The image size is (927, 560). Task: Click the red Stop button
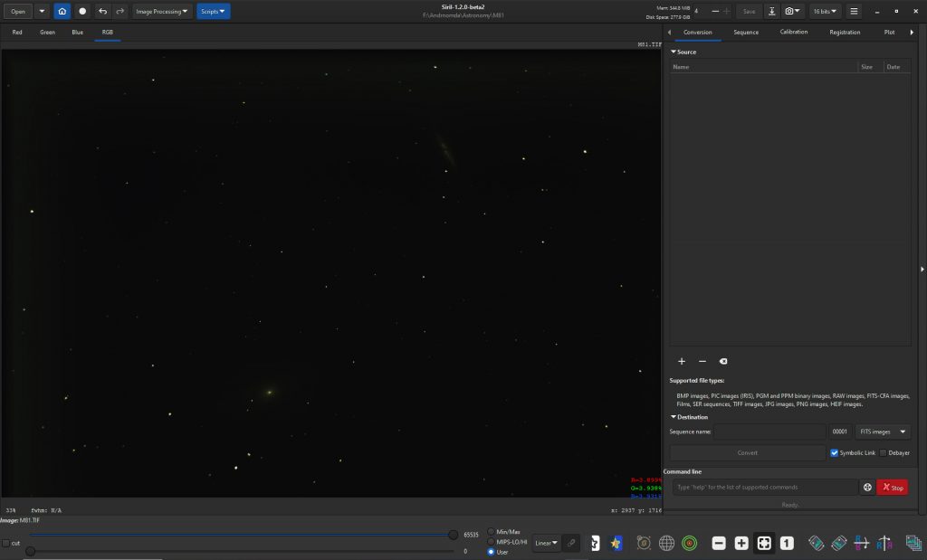tap(893, 488)
